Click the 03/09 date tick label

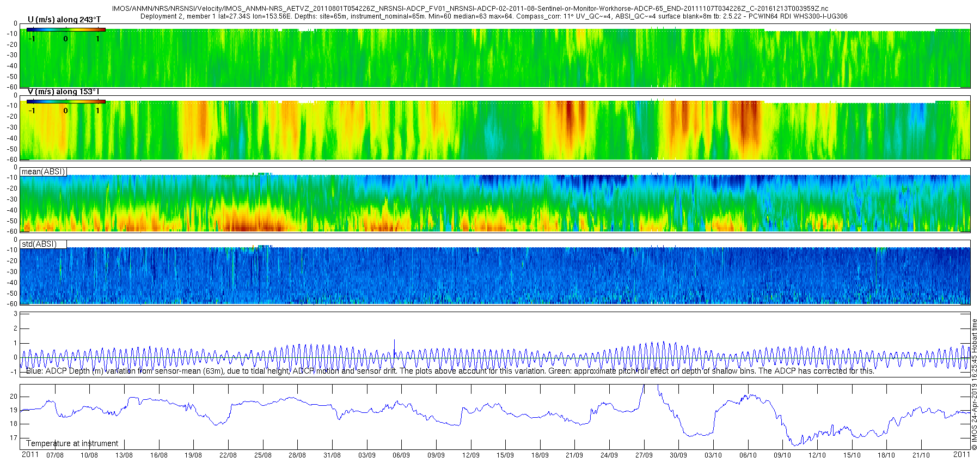pos(367,455)
